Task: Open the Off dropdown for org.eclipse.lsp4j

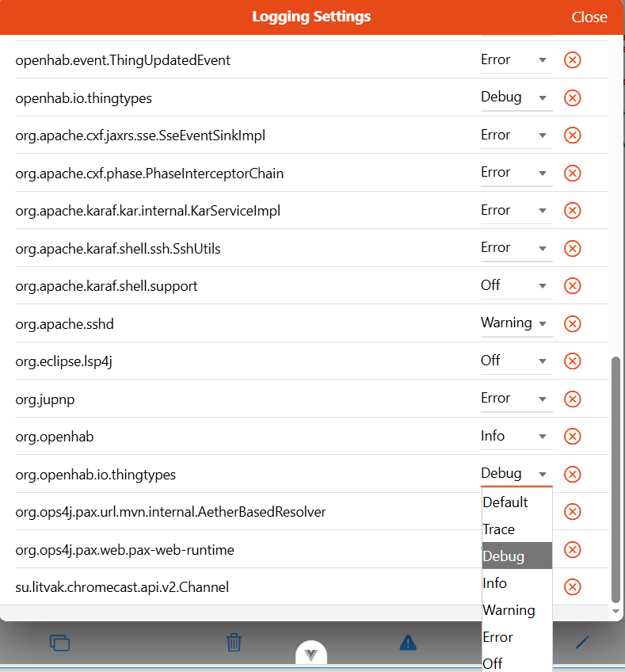Action: pos(516,361)
